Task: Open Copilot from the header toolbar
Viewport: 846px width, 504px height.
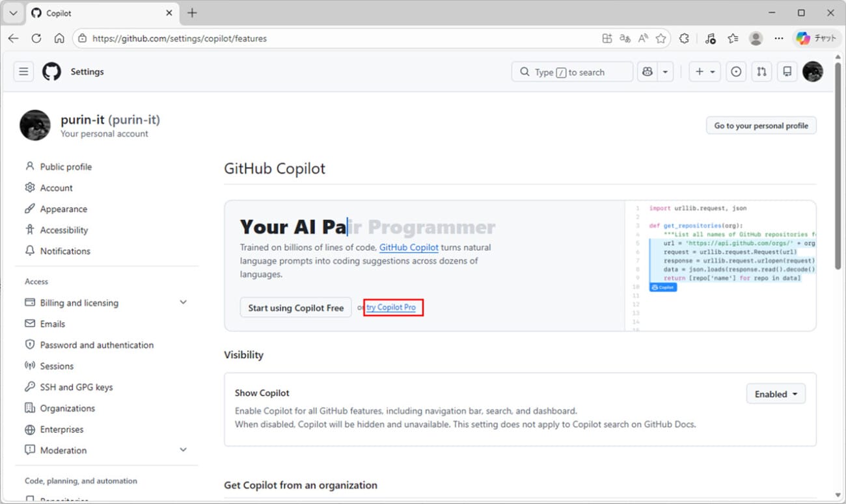Action: 648,72
